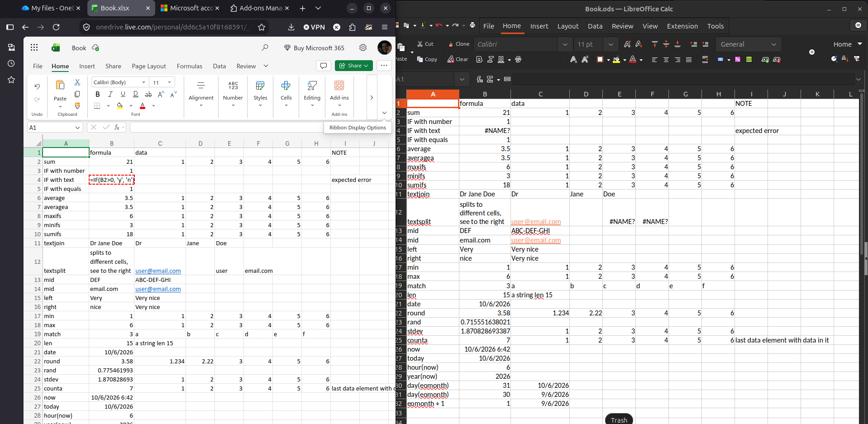Open LibreOffice Insert tab
This screenshot has width=868, height=424.
[539, 26]
